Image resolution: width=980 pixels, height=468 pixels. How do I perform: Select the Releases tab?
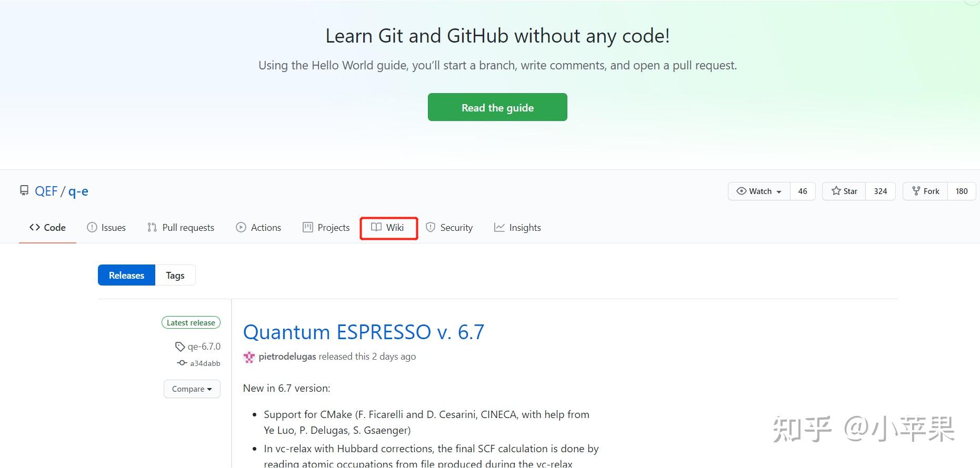coord(126,275)
